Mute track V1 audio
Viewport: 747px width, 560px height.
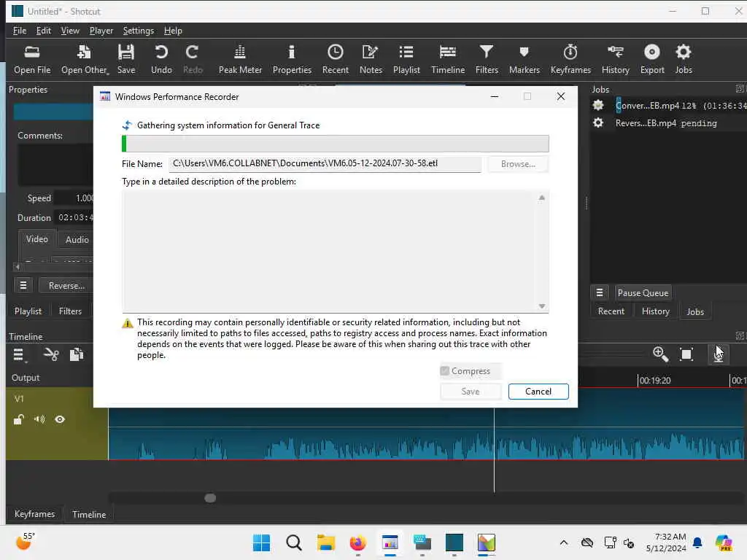coord(39,419)
